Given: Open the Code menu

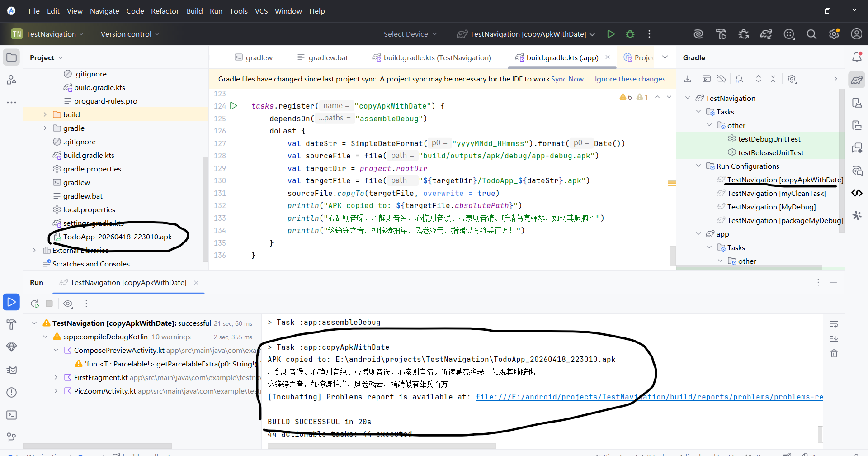Looking at the screenshot, I should 135,11.
